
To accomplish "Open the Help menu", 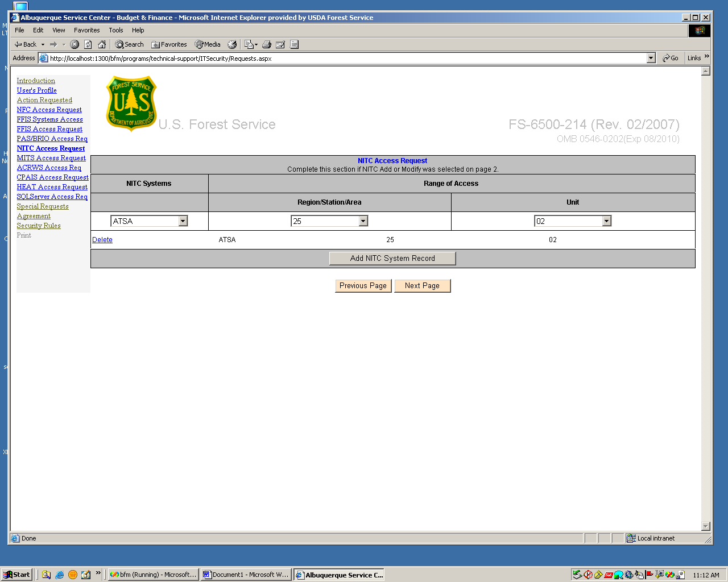I will pos(138,30).
